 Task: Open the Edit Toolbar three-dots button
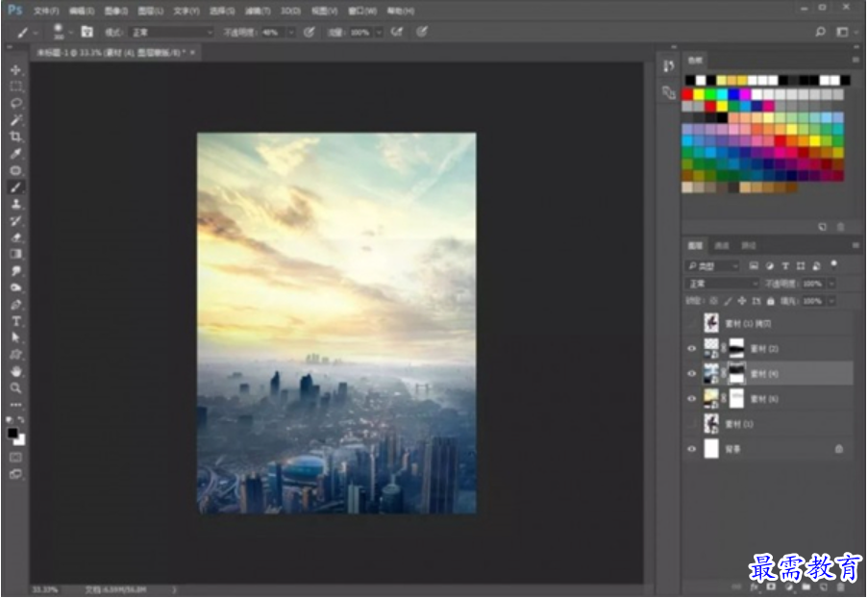(16, 404)
